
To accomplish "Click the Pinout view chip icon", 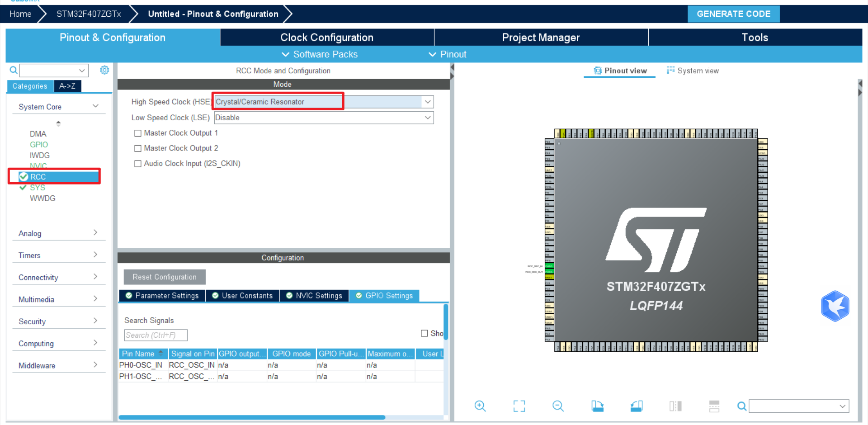I will click(x=598, y=71).
